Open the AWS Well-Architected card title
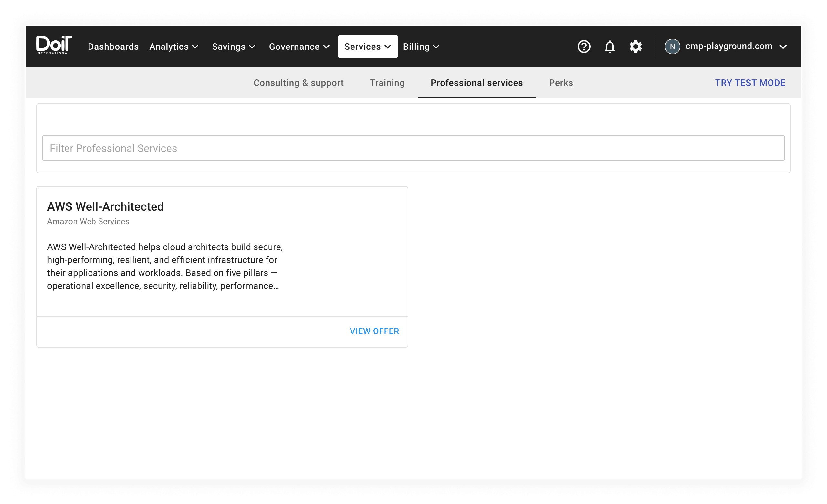This screenshot has height=504, width=827. point(105,207)
